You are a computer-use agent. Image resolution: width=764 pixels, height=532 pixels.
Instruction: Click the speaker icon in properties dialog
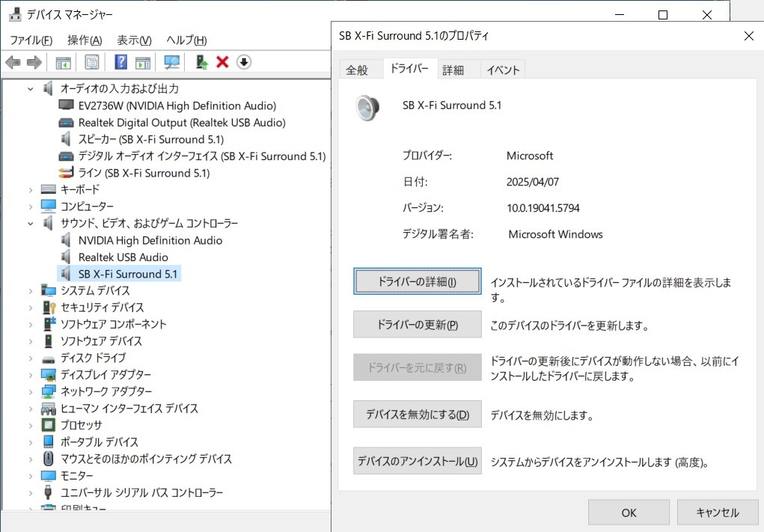367,108
